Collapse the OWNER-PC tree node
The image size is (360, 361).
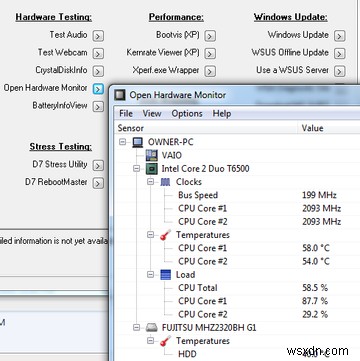pos(123,142)
